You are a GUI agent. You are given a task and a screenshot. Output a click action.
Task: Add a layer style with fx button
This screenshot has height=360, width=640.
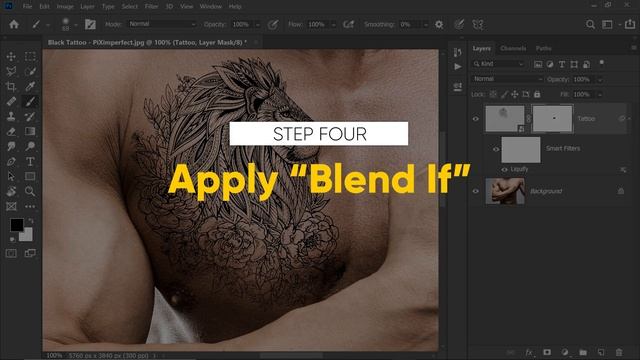529,352
